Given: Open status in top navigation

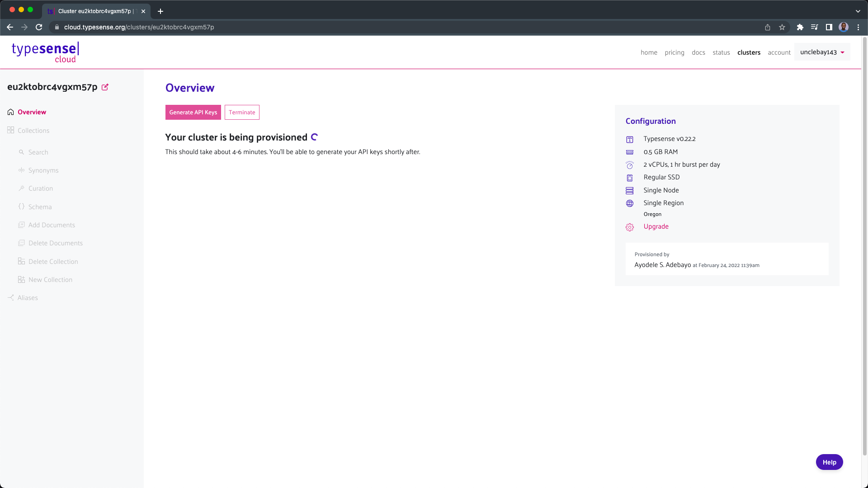Looking at the screenshot, I should tap(721, 52).
